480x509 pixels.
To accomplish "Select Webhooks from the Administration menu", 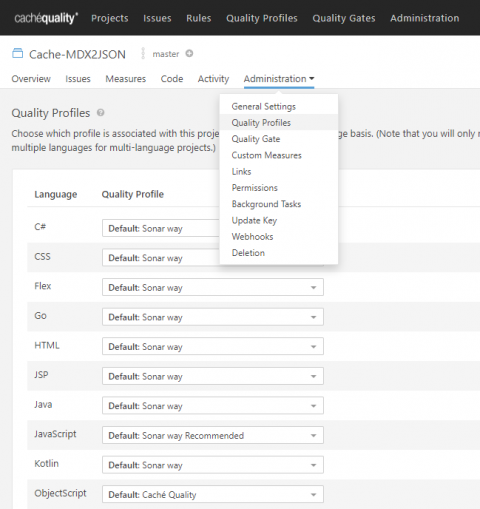I will (279, 237).
